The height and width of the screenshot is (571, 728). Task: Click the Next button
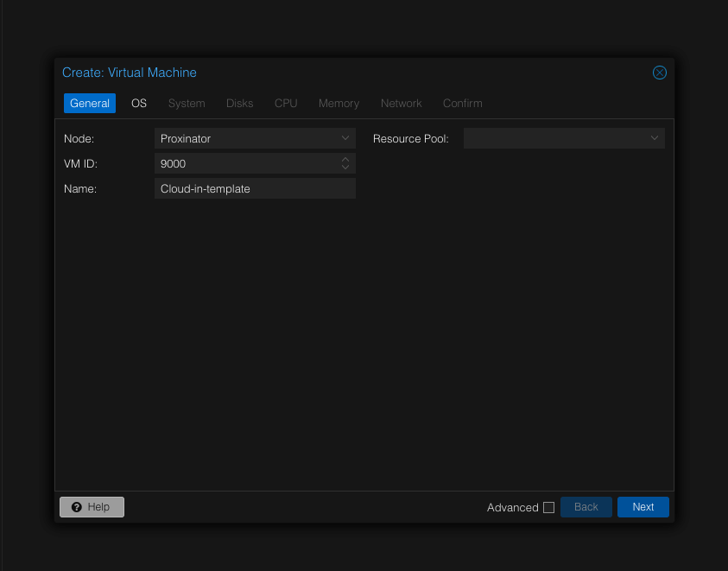(x=643, y=507)
